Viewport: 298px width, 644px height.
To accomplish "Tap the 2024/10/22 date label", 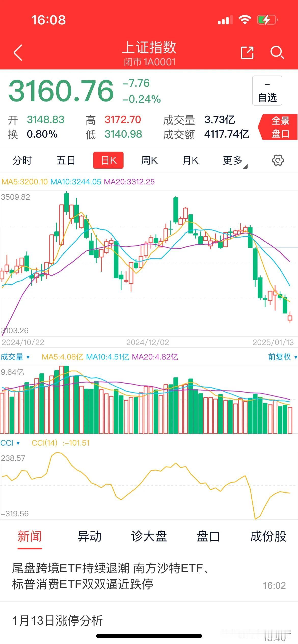I will tap(23, 342).
